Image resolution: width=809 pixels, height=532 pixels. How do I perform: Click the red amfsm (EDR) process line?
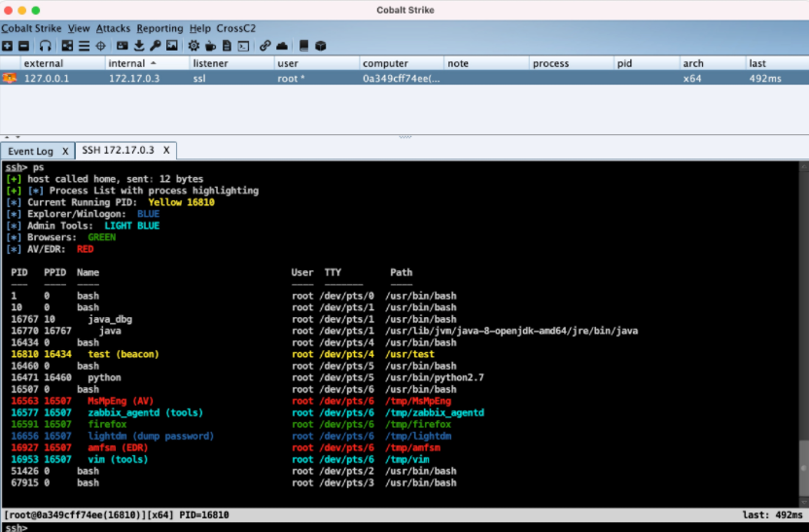226,447
